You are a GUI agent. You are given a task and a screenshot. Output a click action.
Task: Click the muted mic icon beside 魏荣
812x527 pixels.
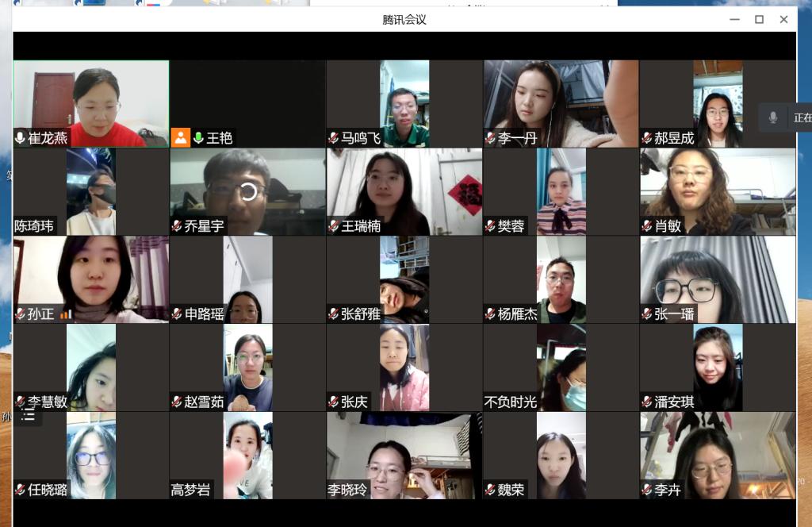[x=490, y=490]
